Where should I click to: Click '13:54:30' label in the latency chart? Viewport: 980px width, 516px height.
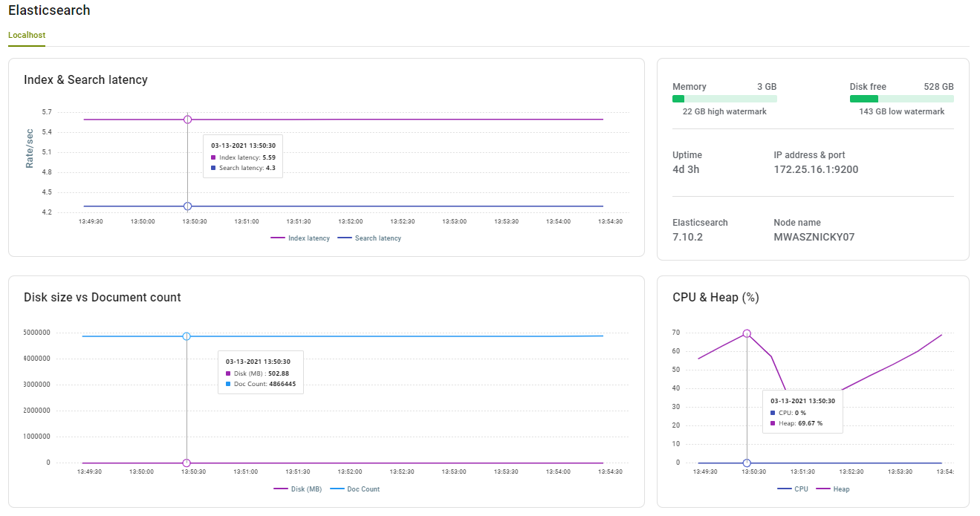pos(610,221)
